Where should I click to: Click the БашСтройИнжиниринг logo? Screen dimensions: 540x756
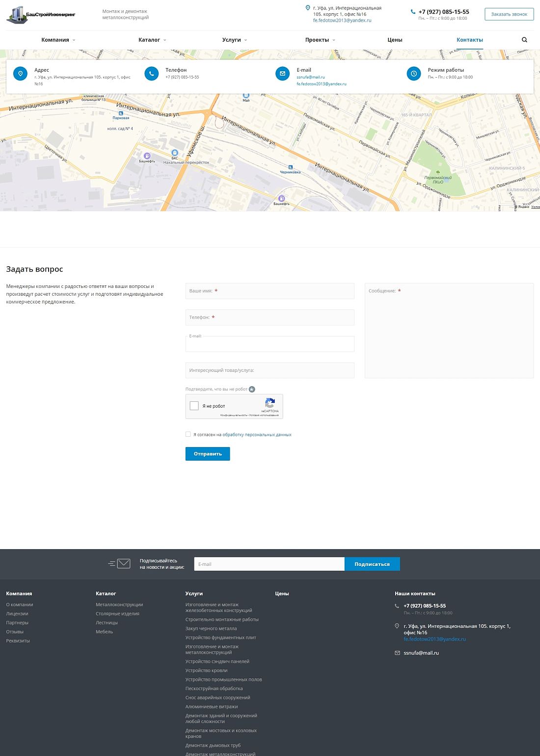tap(41, 15)
